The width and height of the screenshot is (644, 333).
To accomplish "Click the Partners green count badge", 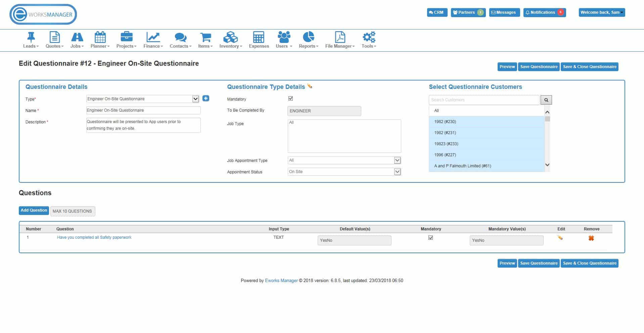I will (480, 12).
